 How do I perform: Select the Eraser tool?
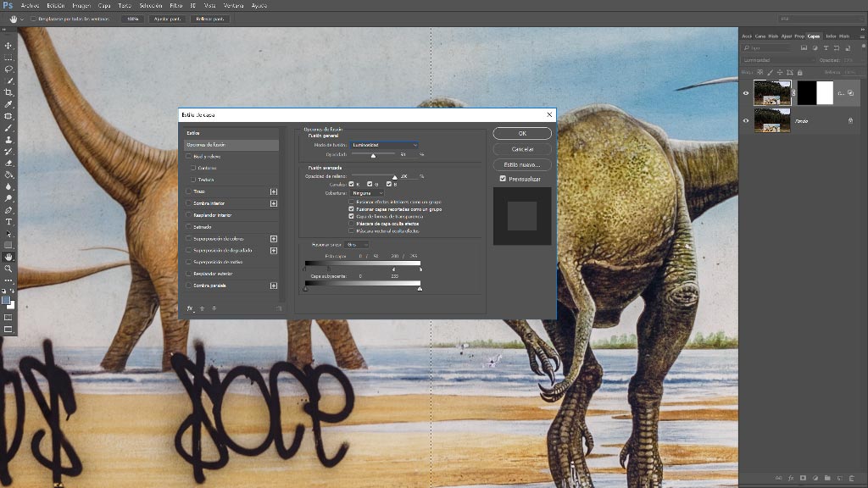coord(8,164)
